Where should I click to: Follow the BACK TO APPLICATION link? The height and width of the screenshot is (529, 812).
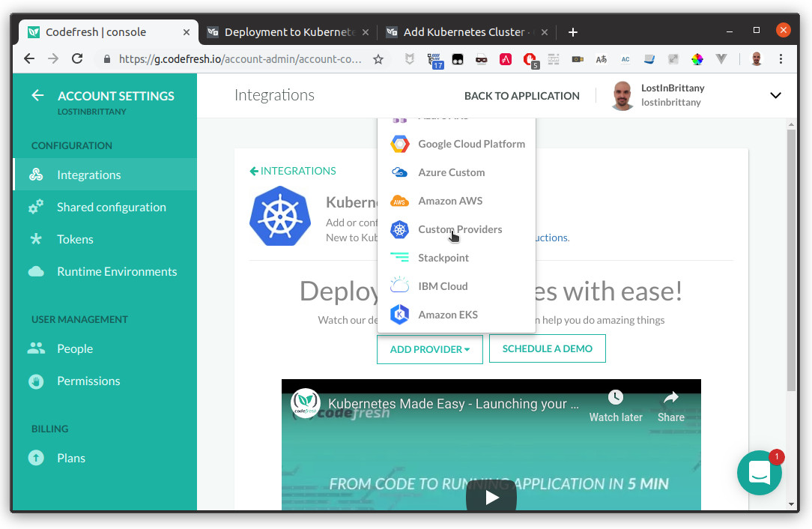[521, 95]
